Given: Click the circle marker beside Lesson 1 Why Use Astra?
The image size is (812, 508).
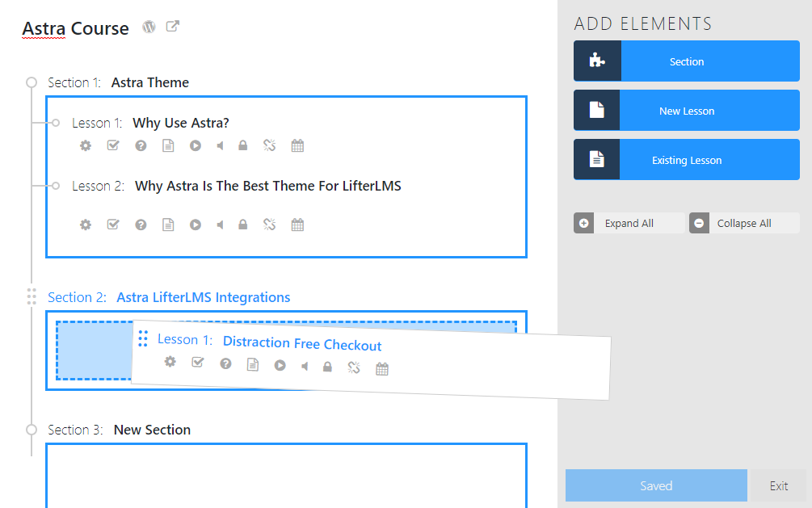Looking at the screenshot, I should 56,123.
